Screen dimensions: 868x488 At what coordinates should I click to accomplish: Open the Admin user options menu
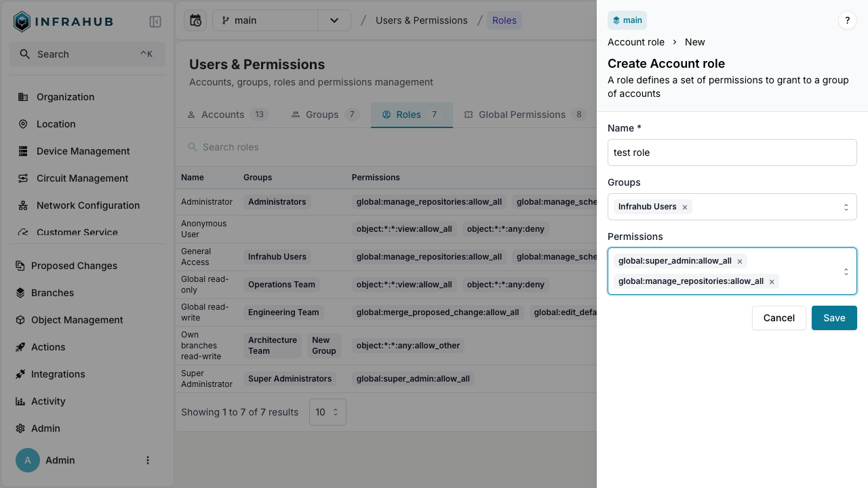pos(148,460)
